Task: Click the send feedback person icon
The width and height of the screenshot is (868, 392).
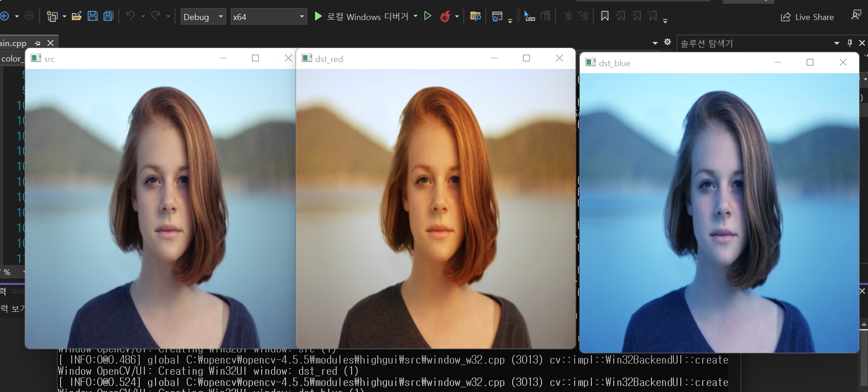Action: [x=856, y=15]
